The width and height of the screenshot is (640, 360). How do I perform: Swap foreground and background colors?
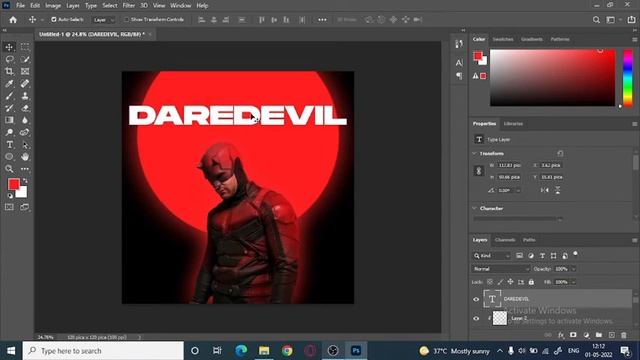pos(25,180)
